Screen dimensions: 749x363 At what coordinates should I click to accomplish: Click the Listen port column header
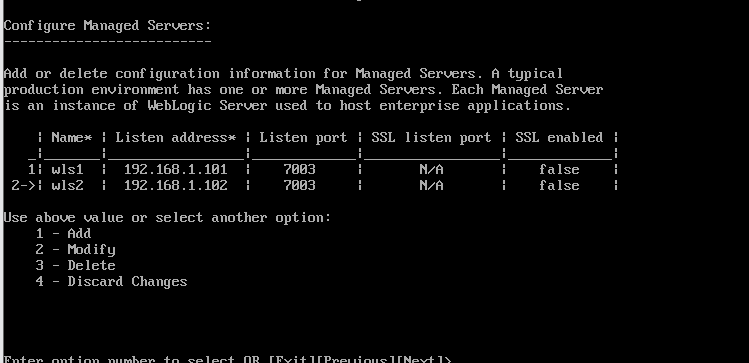(x=303, y=138)
